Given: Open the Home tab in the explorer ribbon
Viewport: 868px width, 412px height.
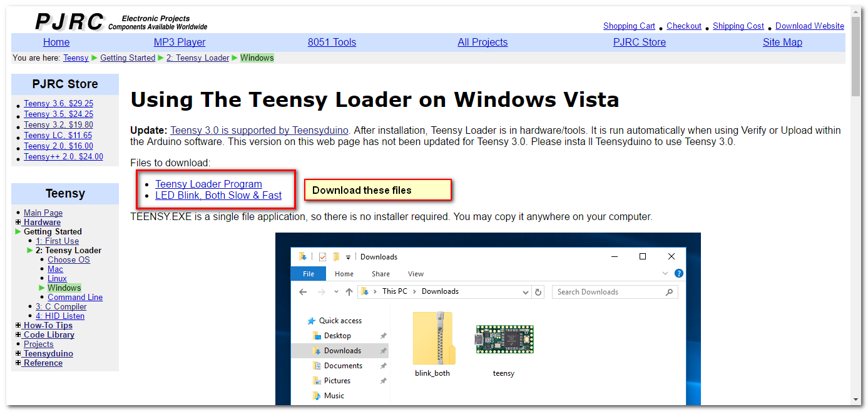Looking at the screenshot, I should (344, 274).
